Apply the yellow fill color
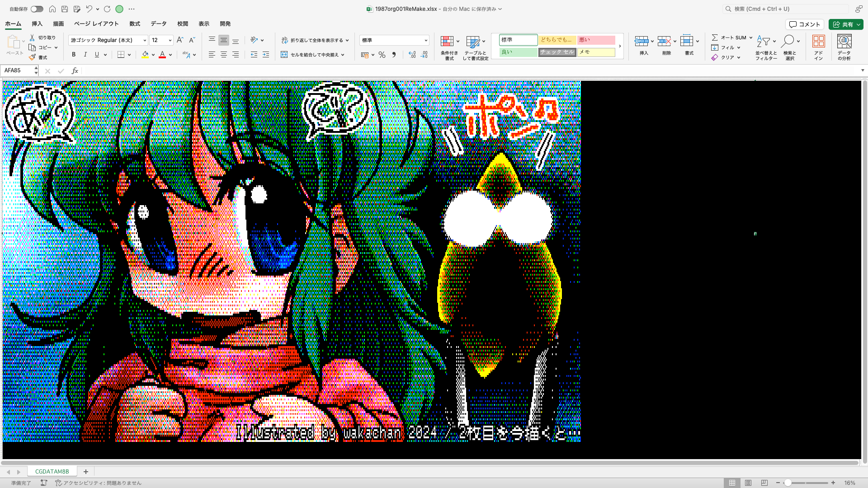 pyautogui.click(x=145, y=55)
